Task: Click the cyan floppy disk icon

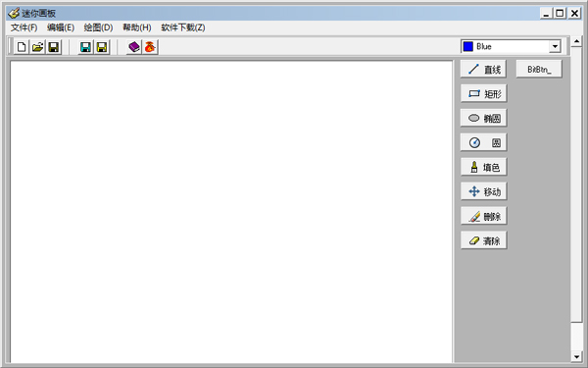Action: 85,47
